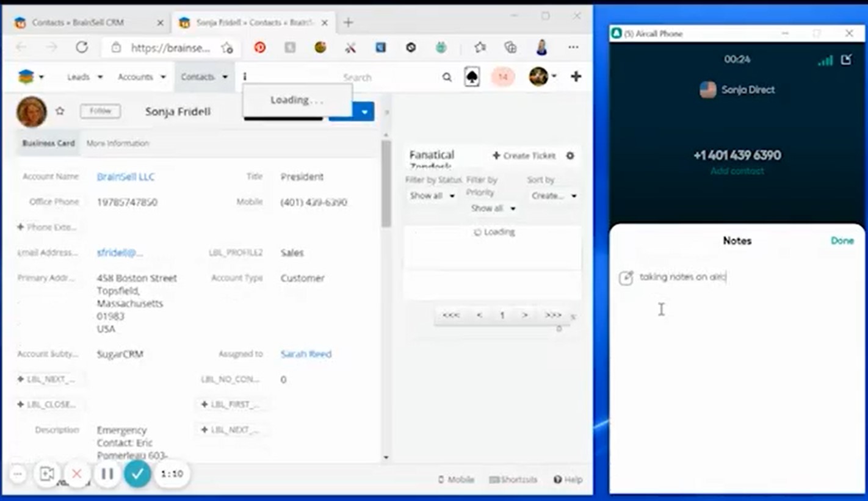The height and width of the screenshot is (501, 868).
Task: Refresh the browser page
Action: [82, 48]
